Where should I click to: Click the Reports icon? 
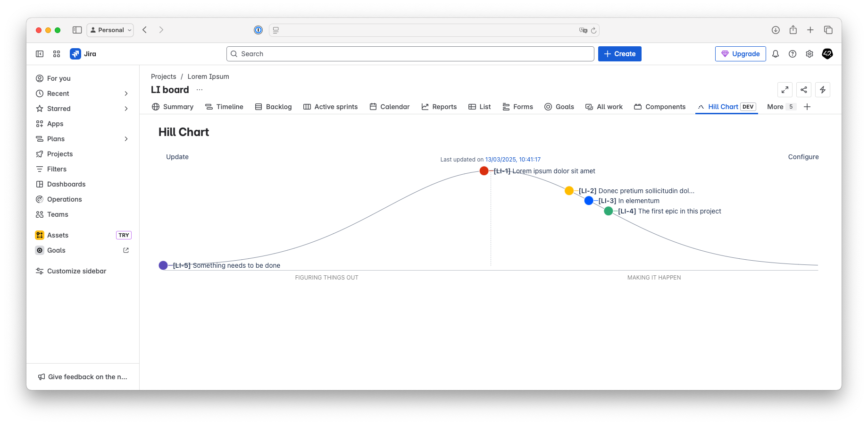pos(424,107)
